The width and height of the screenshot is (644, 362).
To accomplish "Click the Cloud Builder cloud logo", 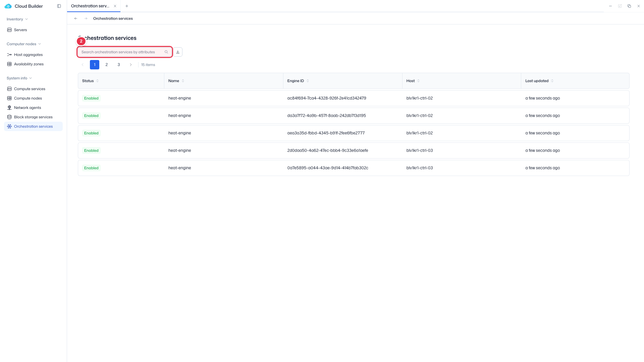I will point(8,6).
